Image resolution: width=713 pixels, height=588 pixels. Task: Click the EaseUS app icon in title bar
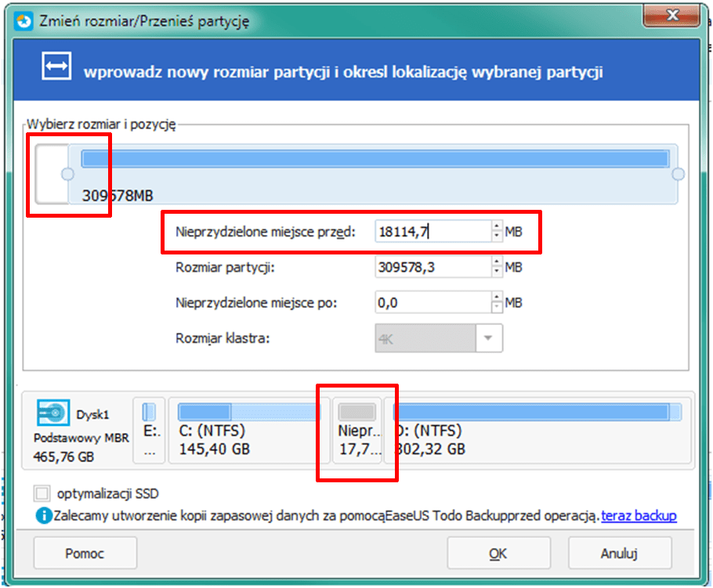pos(25,20)
